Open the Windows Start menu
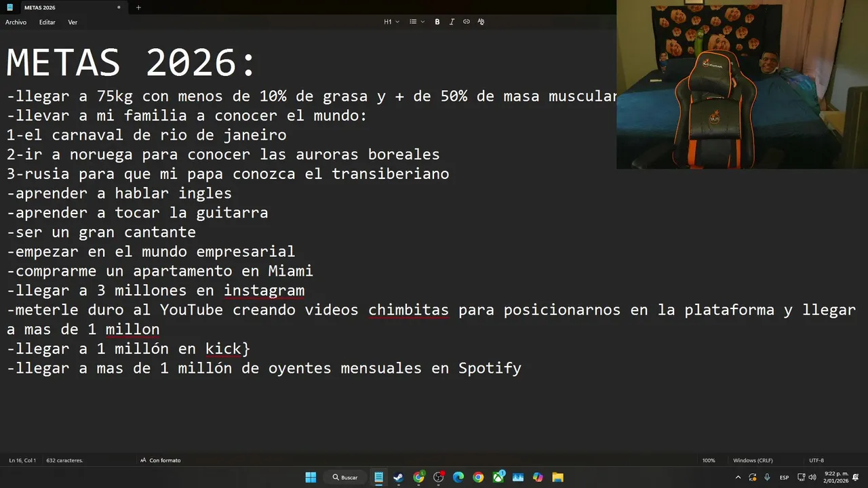 311,477
